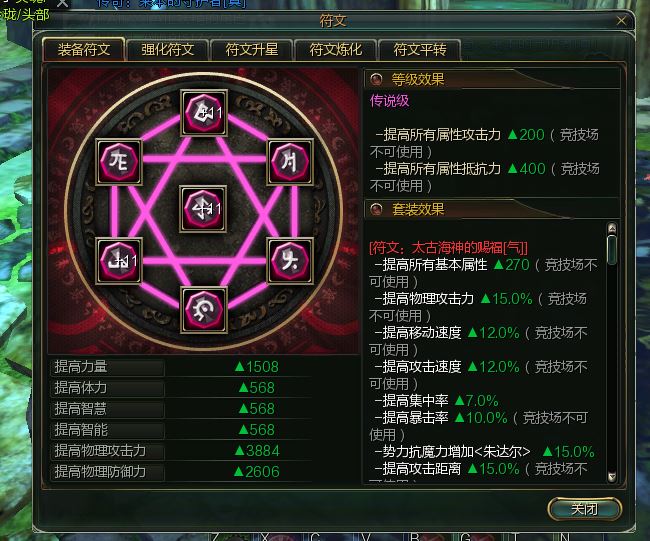Select the 装备符文 tab
The image size is (650, 541).
click(x=84, y=50)
